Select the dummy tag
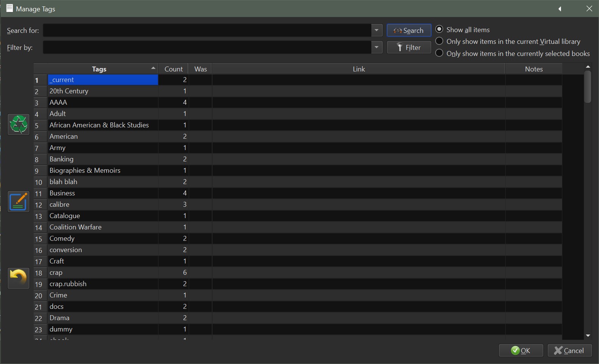Image resolution: width=599 pixels, height=364 pixels. pyautogui.click(x=103, y=329)
